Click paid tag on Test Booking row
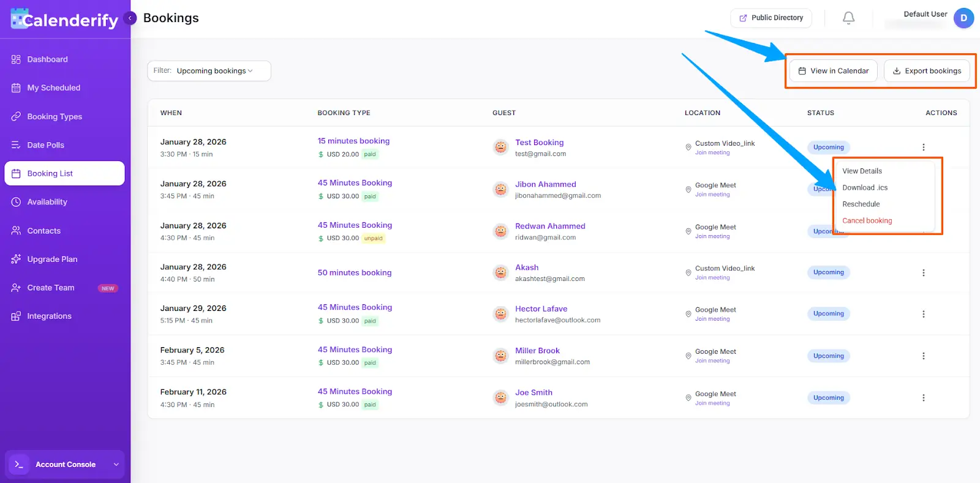The image size is (980, 483). point(370,154)
